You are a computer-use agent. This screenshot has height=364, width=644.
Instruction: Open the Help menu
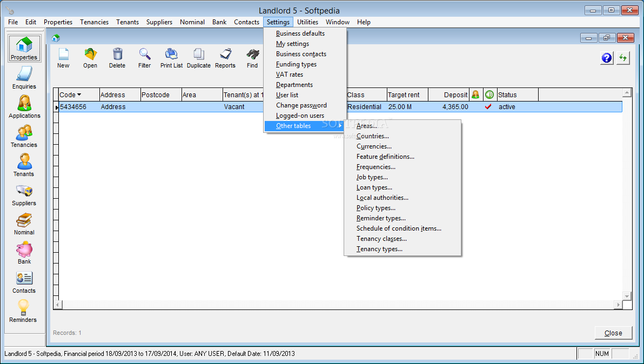pyautogui.click(x=364, y=22)
